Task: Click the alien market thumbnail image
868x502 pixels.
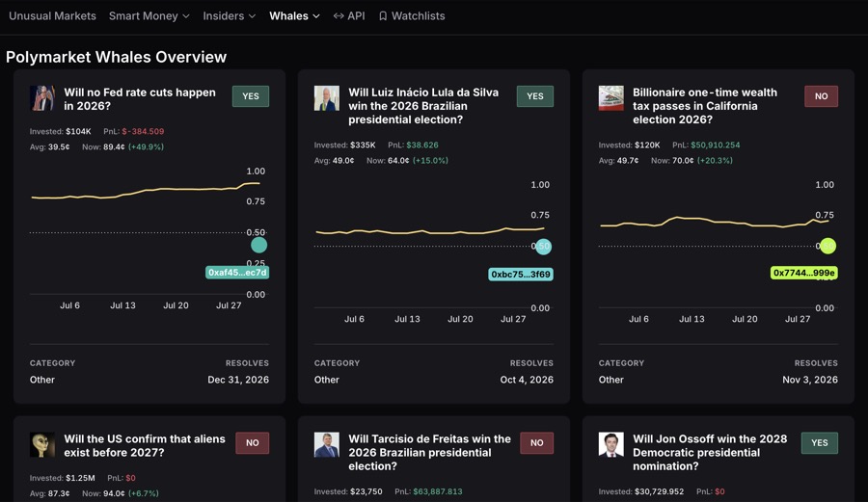Action: click(x=42, y=444)
